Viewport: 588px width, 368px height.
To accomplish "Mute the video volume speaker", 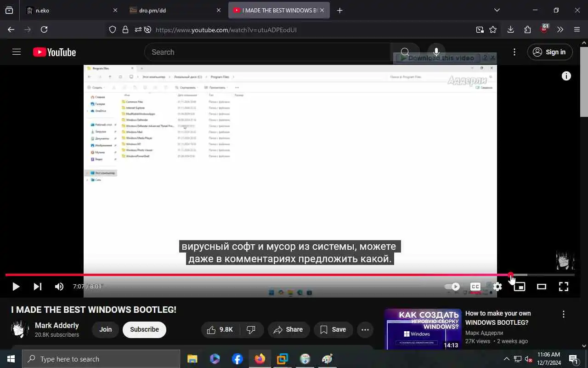I will (59, 287).
